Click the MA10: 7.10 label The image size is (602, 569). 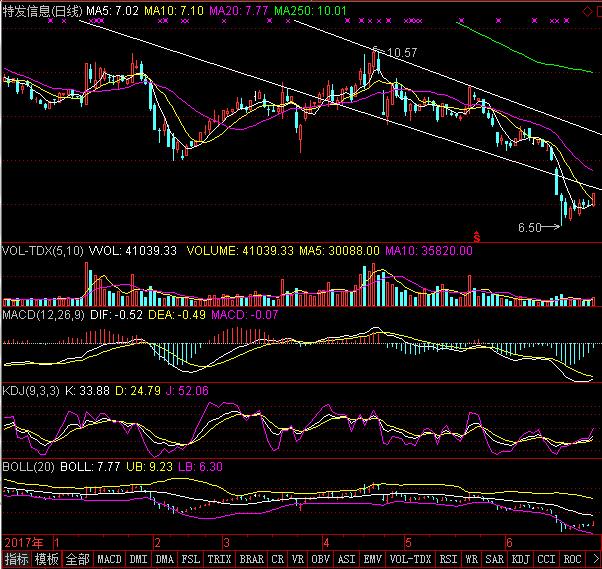(x=174, y=11)
